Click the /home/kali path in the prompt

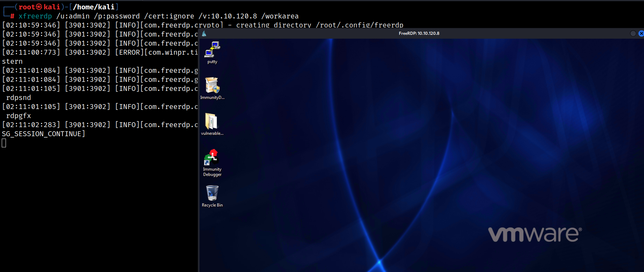pyautogui.click(x=94, y=7)
